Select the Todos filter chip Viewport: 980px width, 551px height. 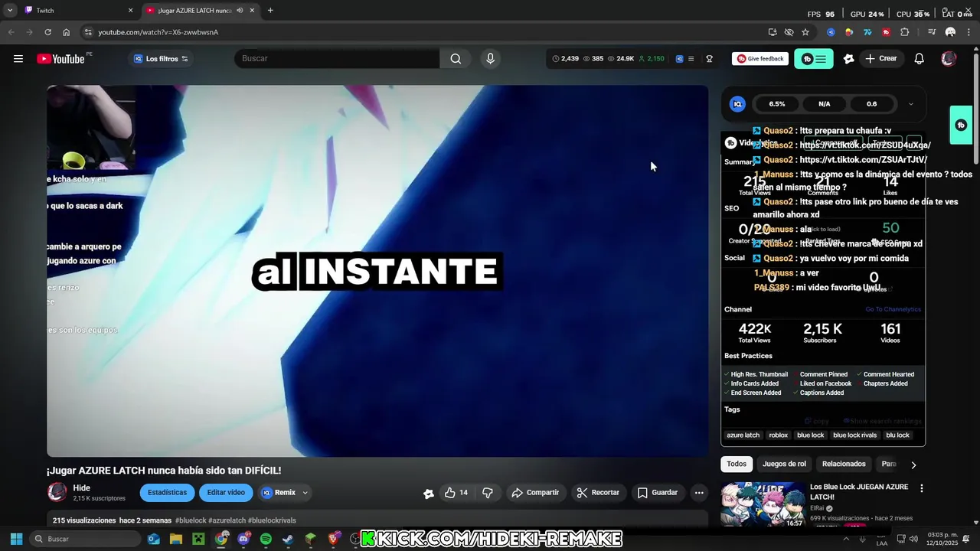tap(737, 464)
